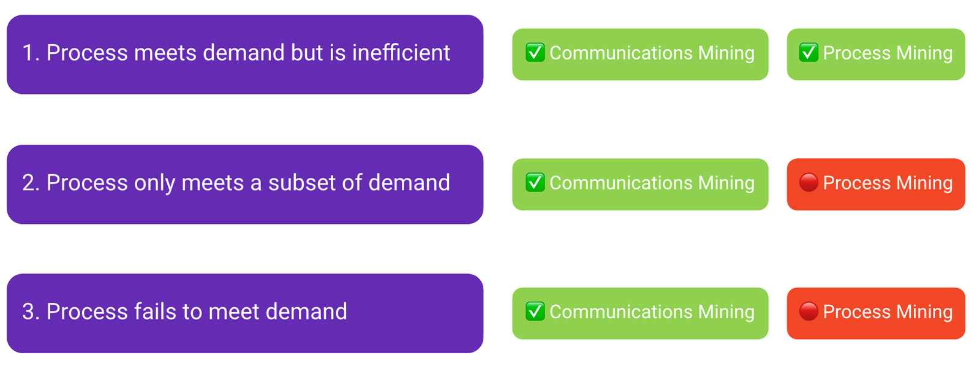Screen dimensions: 980x371
Task: Click the red circle icon in the subset row
Action: tap(809, 183)
